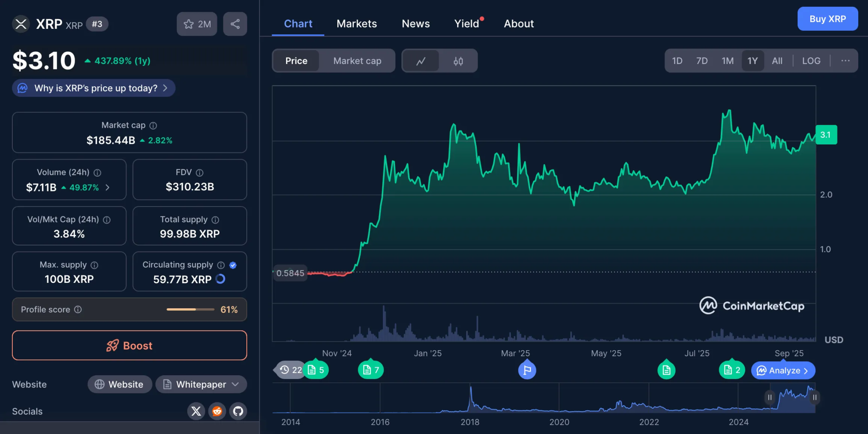Grab the left range handle on mini timeline
The image size is (868, 434).
click(770, 397)
